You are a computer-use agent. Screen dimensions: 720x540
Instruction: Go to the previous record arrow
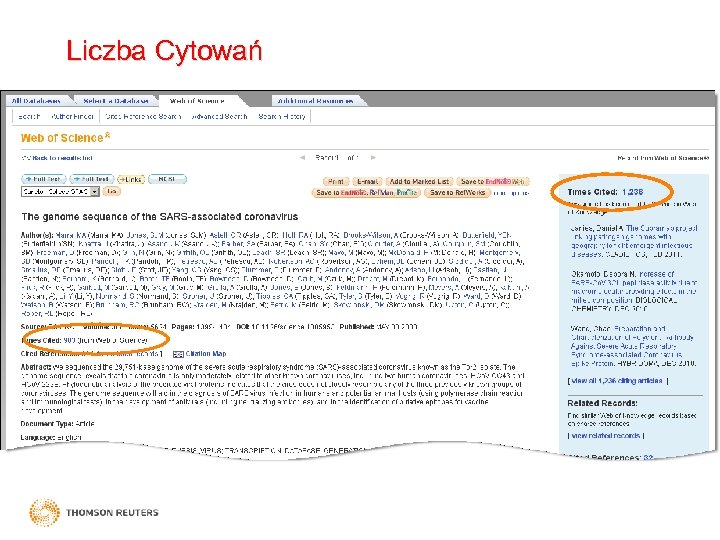coord(302,158)
